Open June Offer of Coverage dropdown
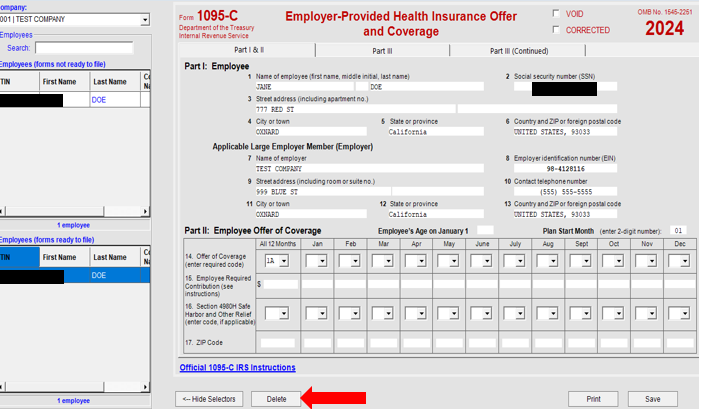701x409 pixels. click(x=487, y=261)
